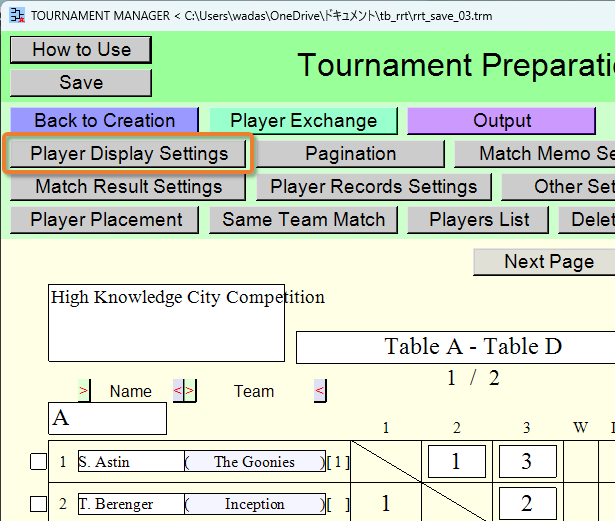This screenshot has width=615, height=521.
Task: Open Same Team Match settings
Action: click(303, 219)
